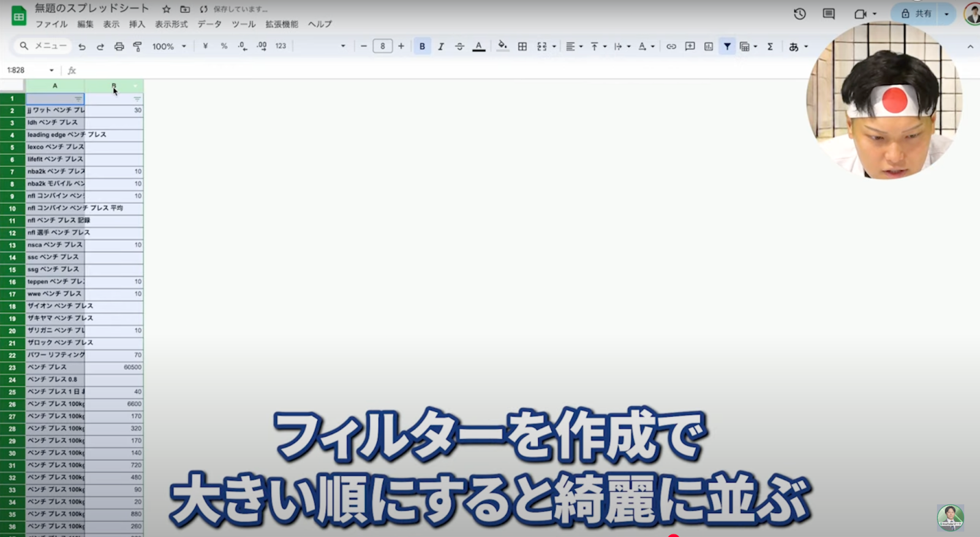Expand the merge cells options arrow
Viewport: 980px width, 537px height.
coord(554,47)
